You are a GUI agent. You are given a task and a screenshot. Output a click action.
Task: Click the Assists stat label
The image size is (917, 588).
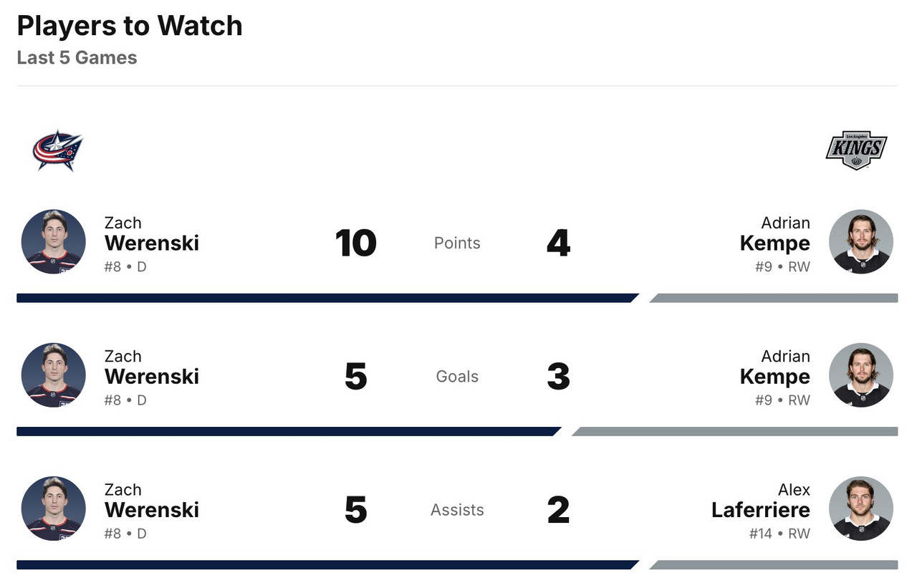[x=457, y=510]
